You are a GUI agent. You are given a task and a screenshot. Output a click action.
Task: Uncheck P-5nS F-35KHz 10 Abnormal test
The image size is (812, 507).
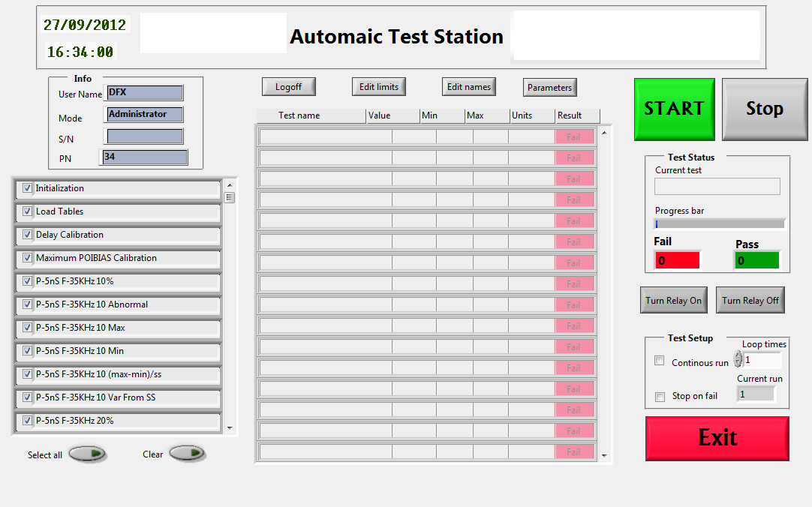28,304
